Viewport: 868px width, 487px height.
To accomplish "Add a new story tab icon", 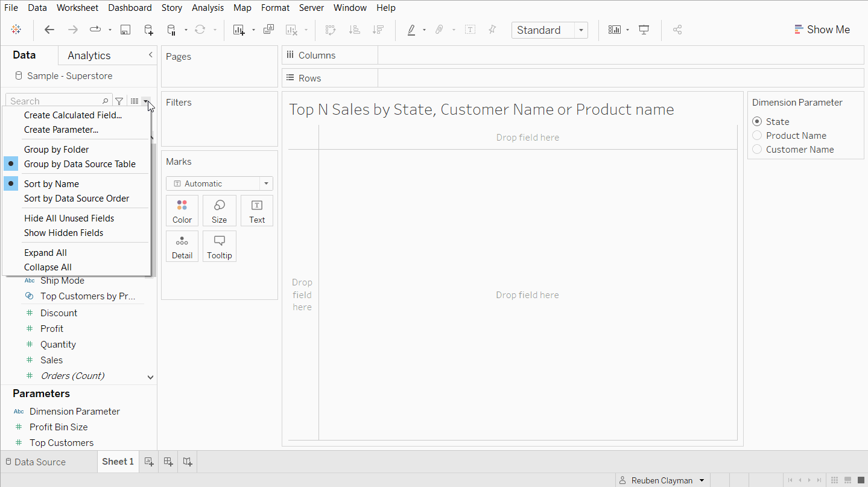I will 188,462.
